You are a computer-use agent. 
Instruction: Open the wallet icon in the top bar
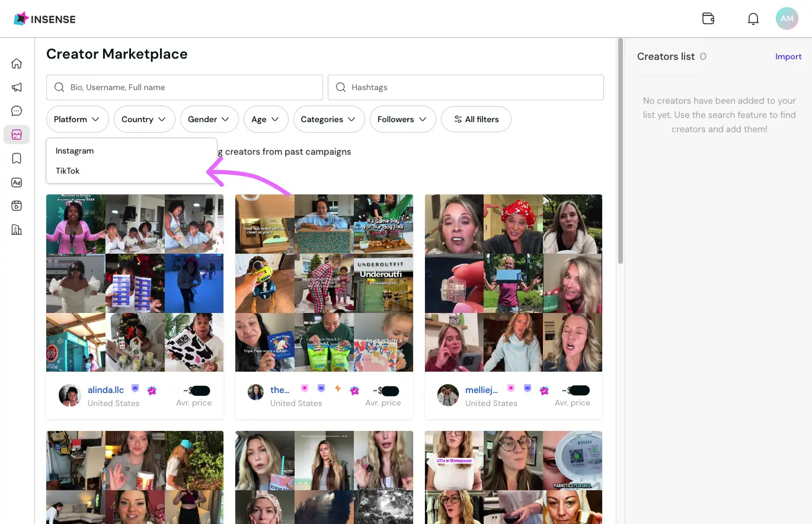[708, 18]
